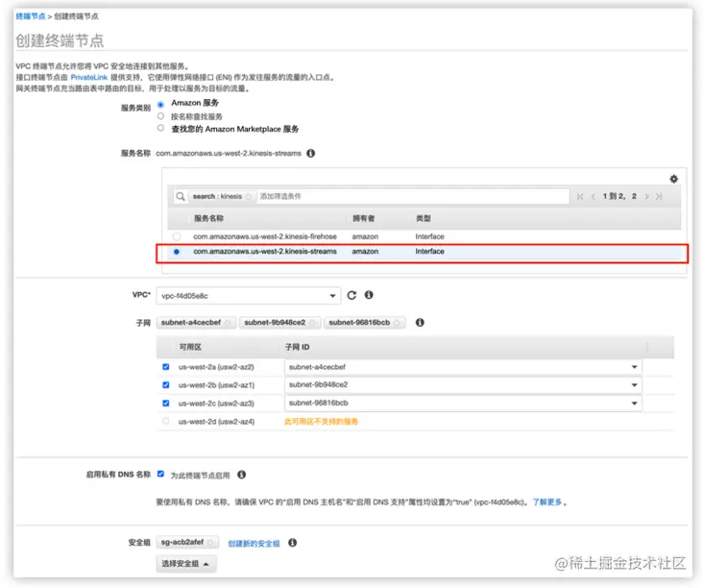Click the com.amazonaws.us-west-2.kinesis-firehose row text
This screenshot has height=588, width=703.
pyautogui.click(x=265, y=236)
